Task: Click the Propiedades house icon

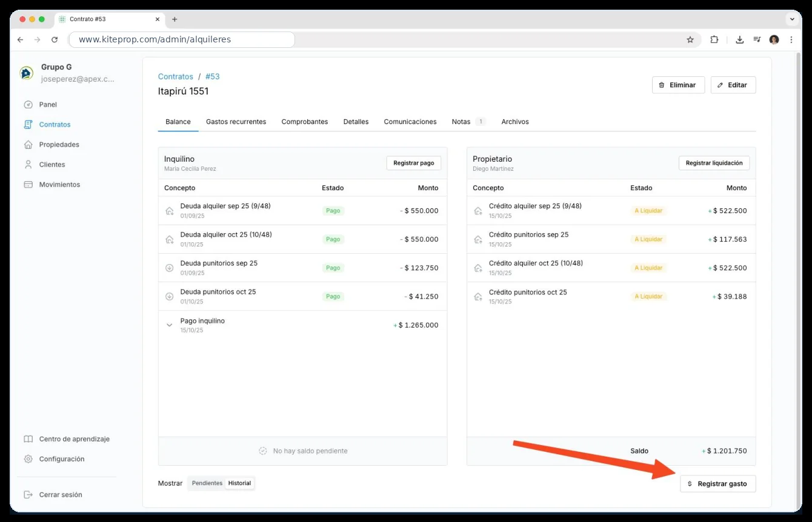Action: click(28, 145)
